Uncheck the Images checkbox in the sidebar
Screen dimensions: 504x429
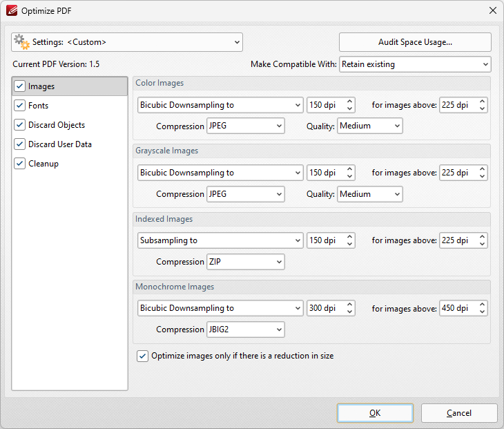click(19, 86)
